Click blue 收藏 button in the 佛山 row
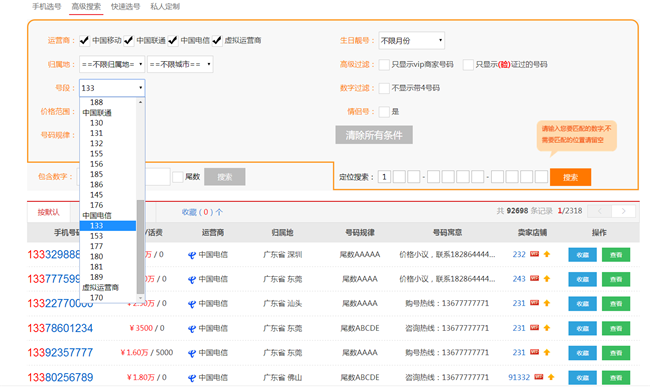650x389 pixels. coord(582,377)
